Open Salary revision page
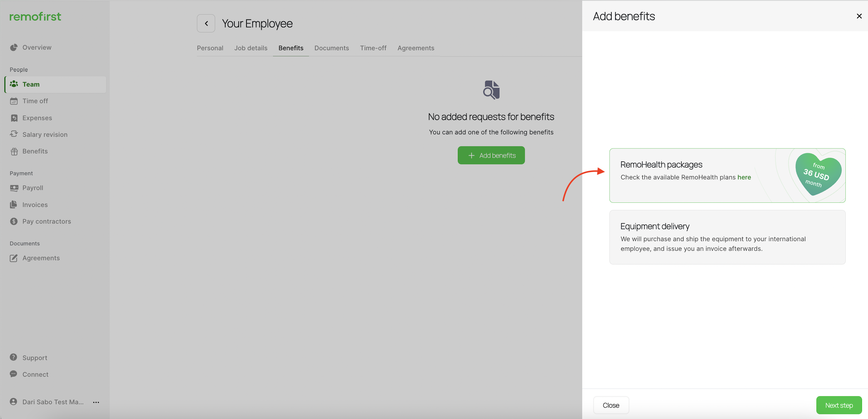The image size is (868, 419). [45, 134]
